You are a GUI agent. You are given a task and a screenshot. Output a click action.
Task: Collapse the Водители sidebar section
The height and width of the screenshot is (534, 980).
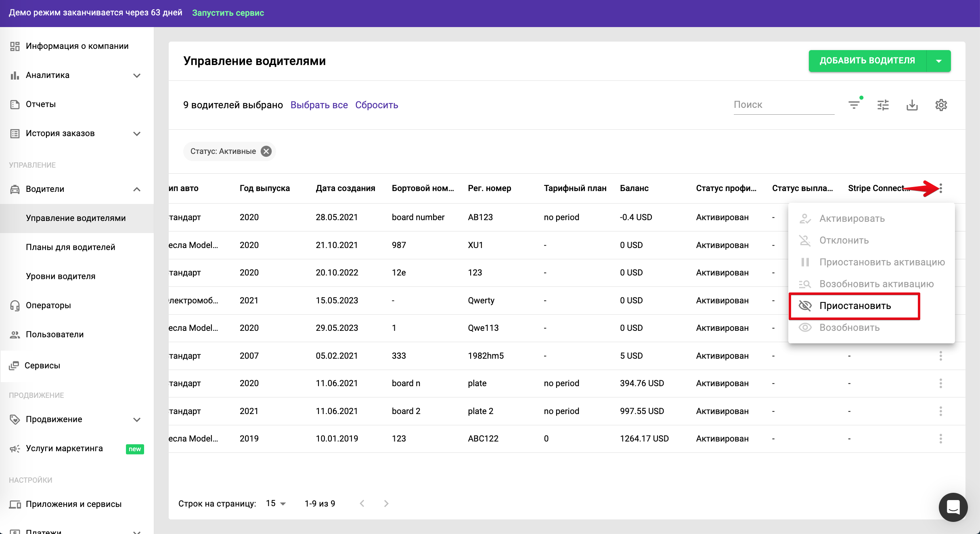(x=137, y=189)
